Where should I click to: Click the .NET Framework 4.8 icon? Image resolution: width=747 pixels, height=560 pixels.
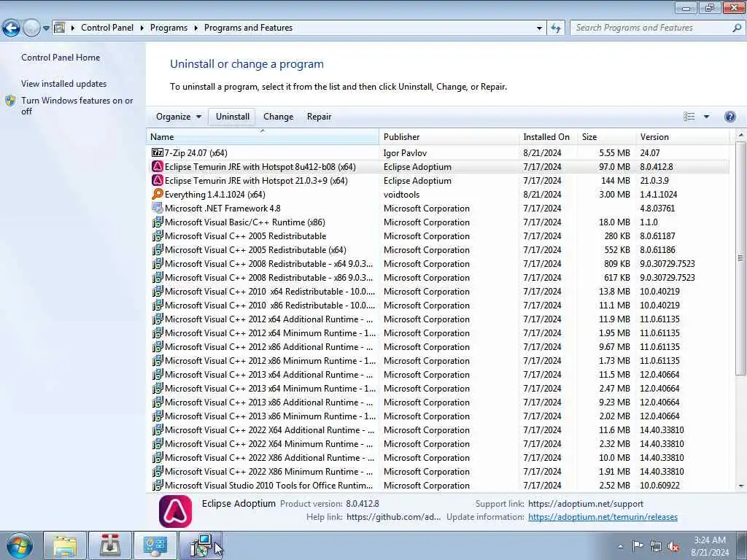(x=158, y=208)
